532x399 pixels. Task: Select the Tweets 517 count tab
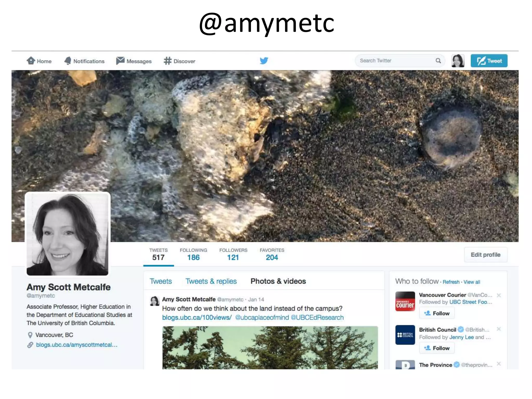click(x=158, y=254)
